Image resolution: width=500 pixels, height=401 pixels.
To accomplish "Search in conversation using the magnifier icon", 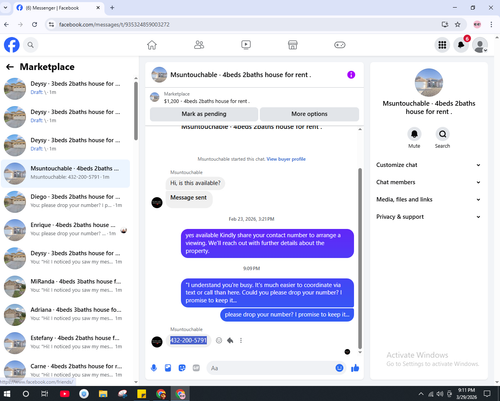I will (442, 134).
